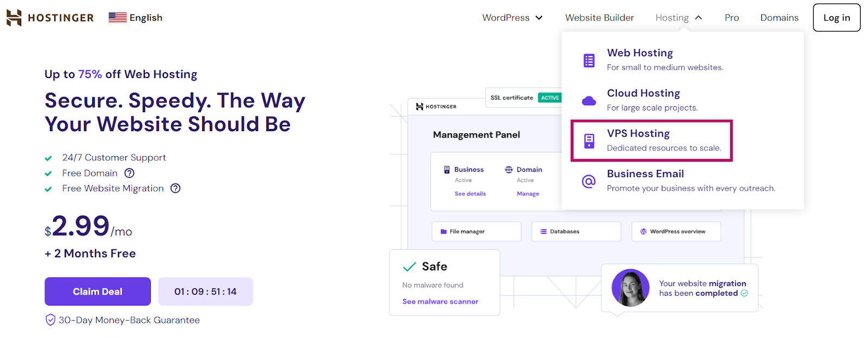
Task: Click See malware scanner link
Action: [441, 302]
